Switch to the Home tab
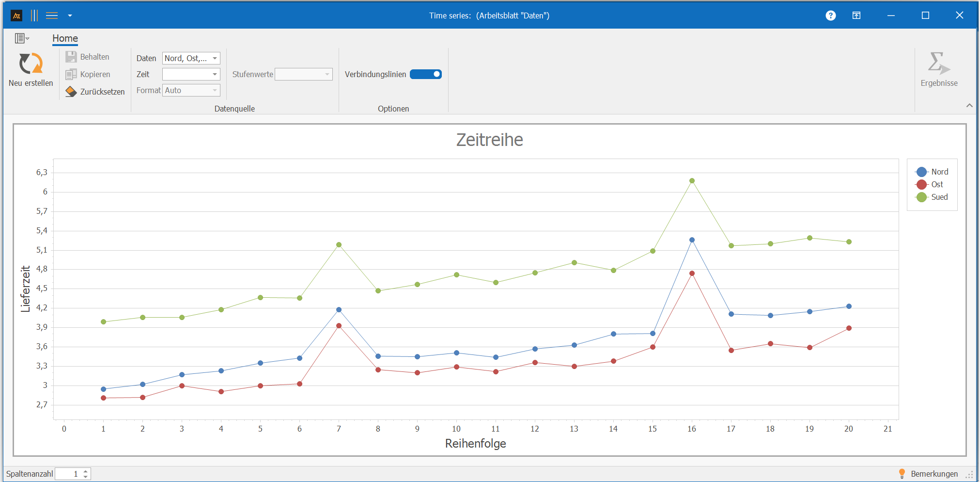This screenshot has height=482, width=980. (65, 38)
